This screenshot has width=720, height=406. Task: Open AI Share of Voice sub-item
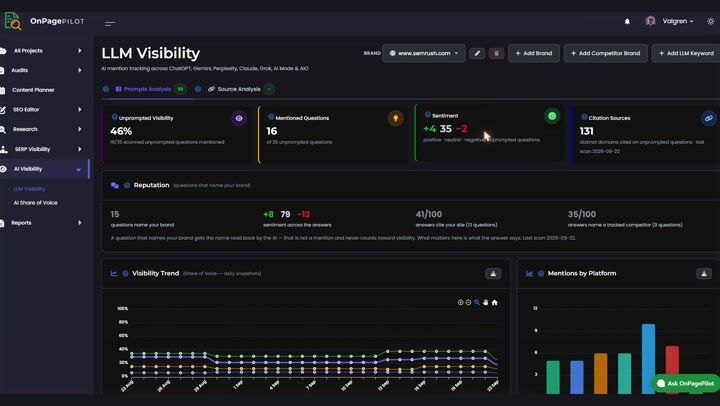[x=35, y=203]
